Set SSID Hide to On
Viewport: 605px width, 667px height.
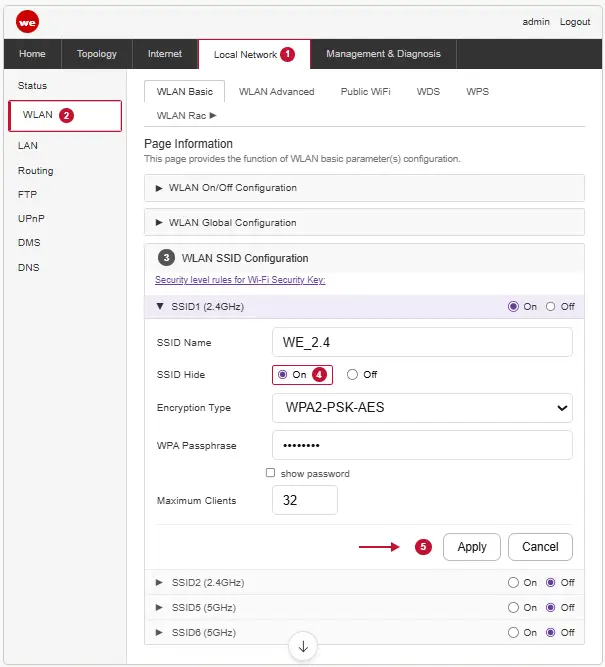point(282,374)
